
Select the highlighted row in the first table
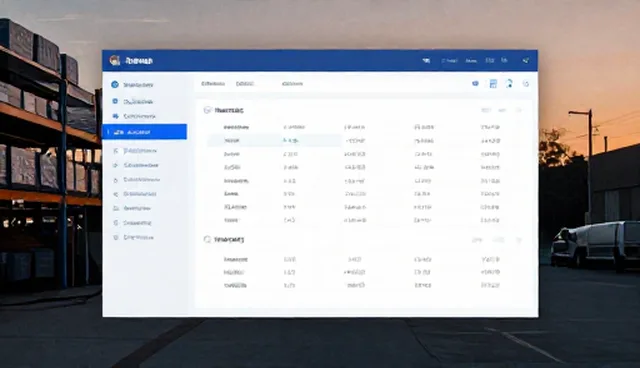(274, 140)
